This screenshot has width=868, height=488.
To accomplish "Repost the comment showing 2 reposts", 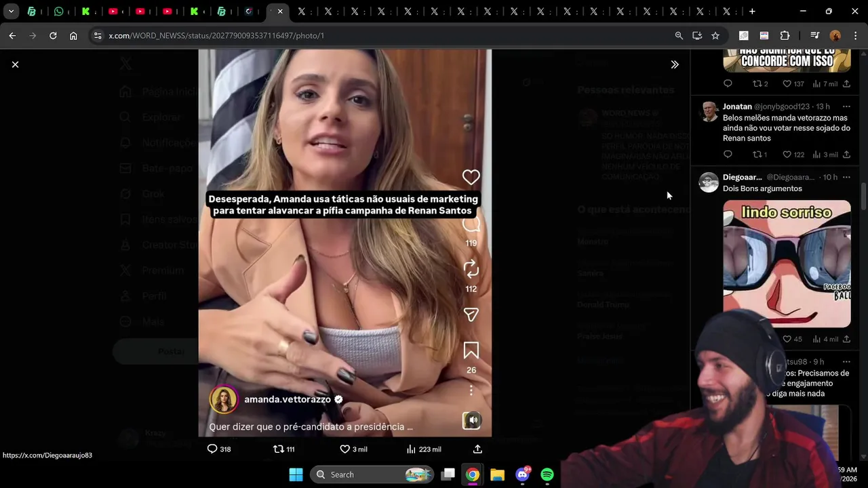I will pos(760,83).
